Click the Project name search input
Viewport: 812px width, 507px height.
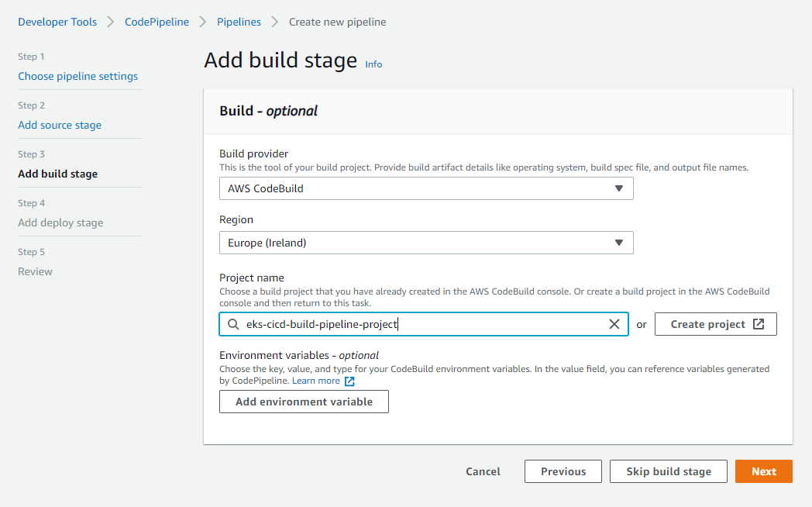pos(424,324)
